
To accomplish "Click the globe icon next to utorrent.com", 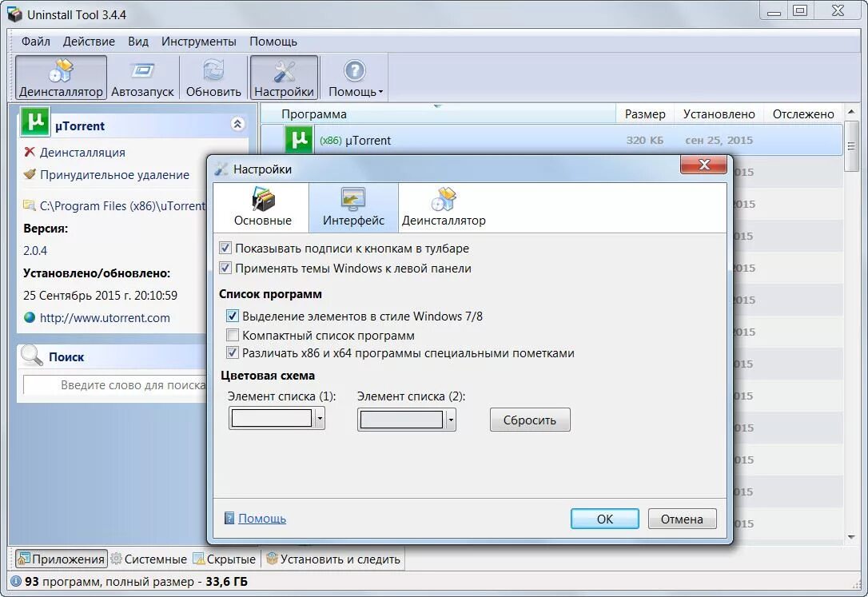I will [30, 317].
